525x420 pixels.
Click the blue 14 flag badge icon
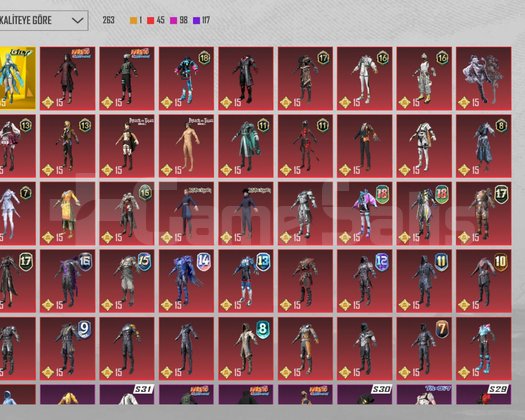click(204, 262)
